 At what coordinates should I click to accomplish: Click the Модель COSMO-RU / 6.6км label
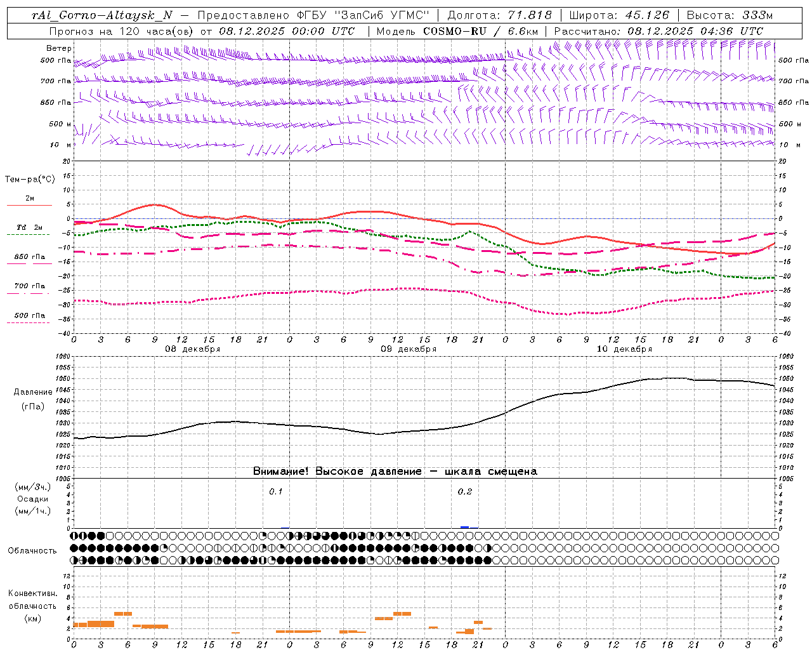[x=457, y=31]
